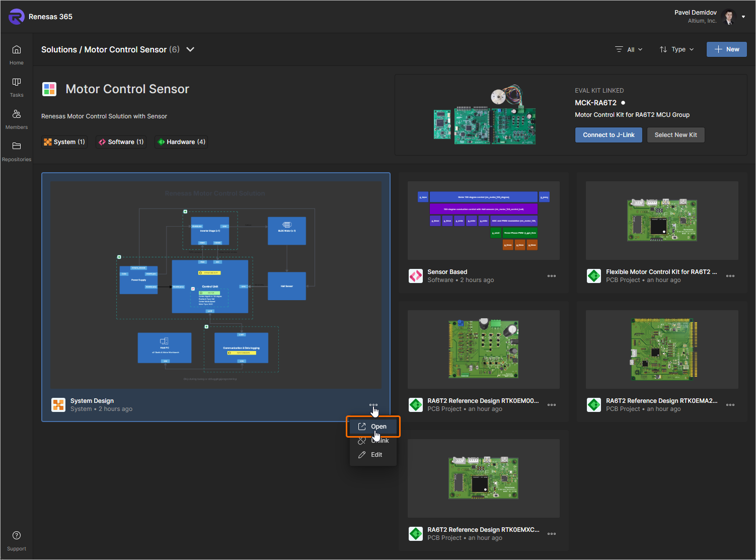Open more options for Sensor Based card

pyautogui.click(x=552, y=276)
